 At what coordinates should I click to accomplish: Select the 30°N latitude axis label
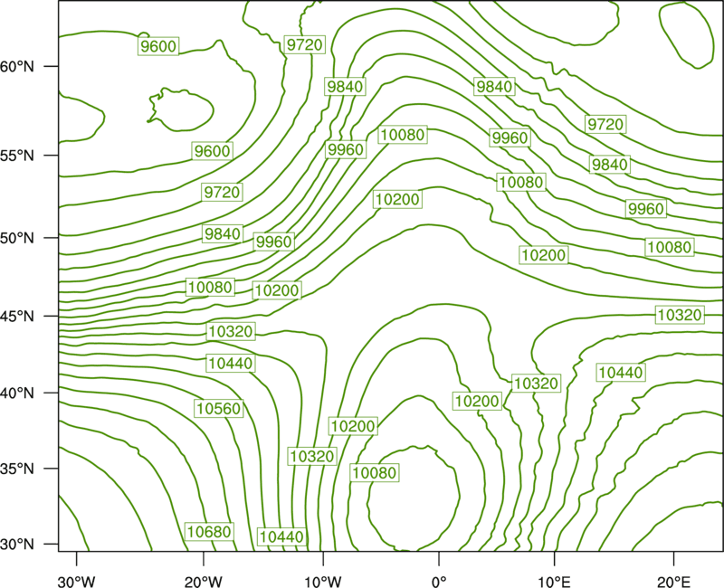tap(17, 545)
